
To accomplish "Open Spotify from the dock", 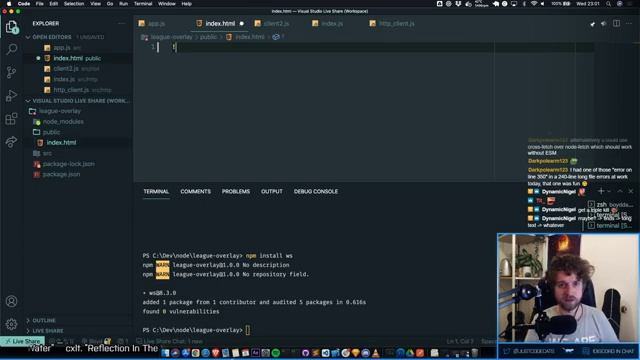I will click(276, 353).
